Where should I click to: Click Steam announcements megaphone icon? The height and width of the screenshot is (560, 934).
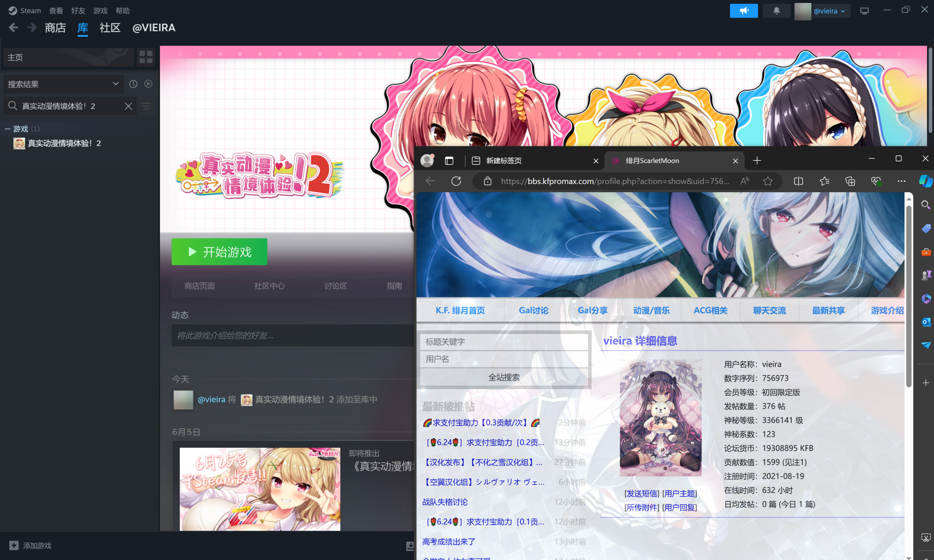[x=743, y=11]
